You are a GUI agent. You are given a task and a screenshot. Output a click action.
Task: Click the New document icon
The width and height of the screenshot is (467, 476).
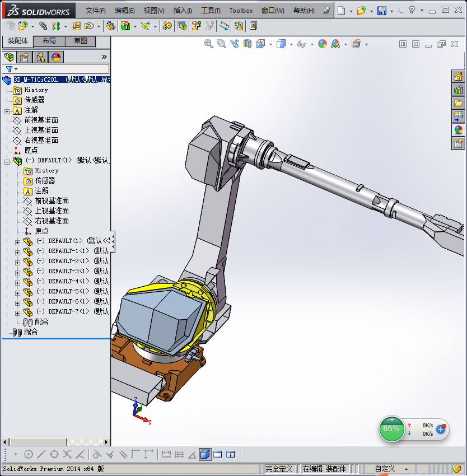[x=342, y=11]
